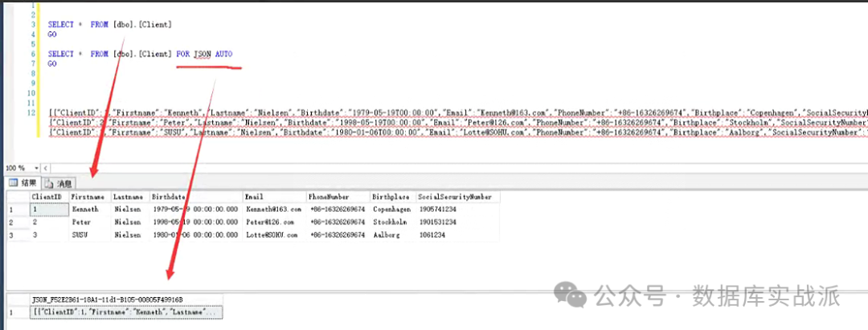Place cursor on FOR JSON AUTO text
The width and height of the screenshot is (868, 330).
pyautogui.click(x=209, y=54)
